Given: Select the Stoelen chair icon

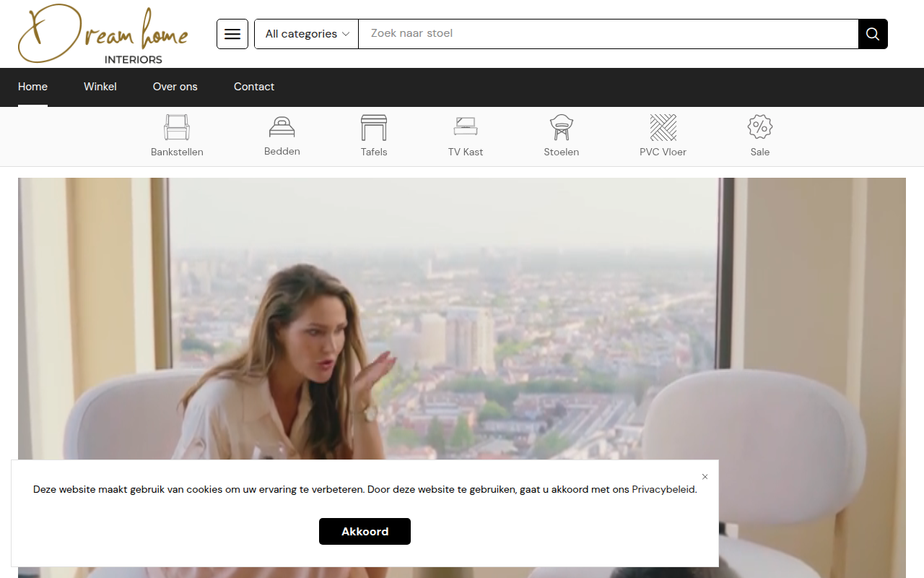Looking at the screenshot, I should [561, 127].
